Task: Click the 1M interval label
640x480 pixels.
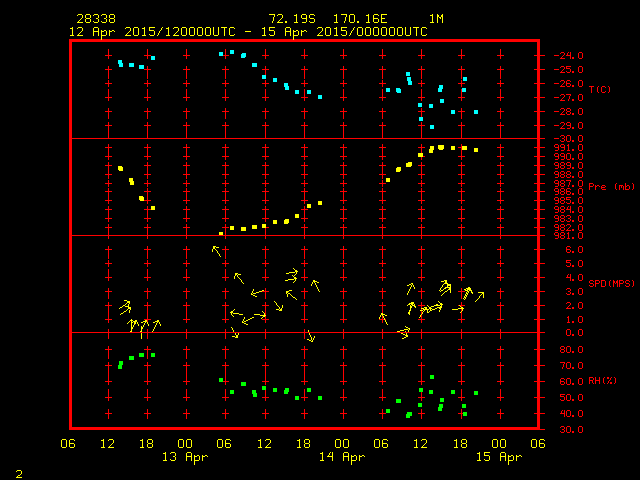Action: pyautogui.click(x=436, y=19)
